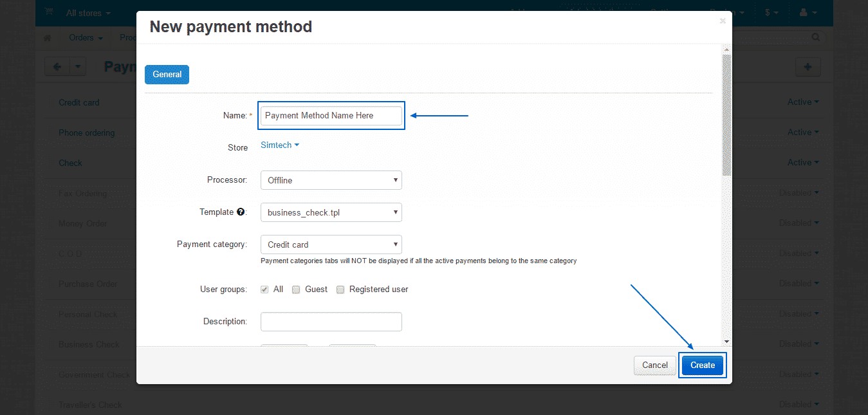Open the search magnifier icon

click(x=815, y=37)
